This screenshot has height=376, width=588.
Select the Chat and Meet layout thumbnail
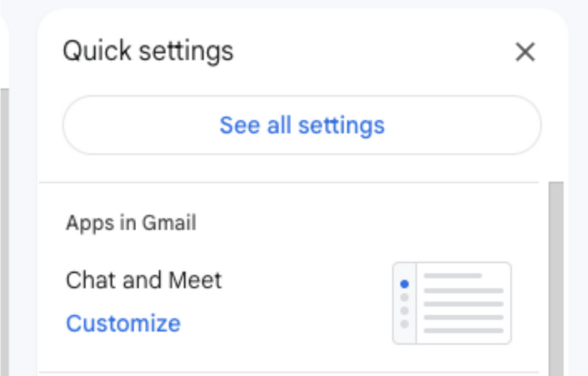(x=452, y=303)
